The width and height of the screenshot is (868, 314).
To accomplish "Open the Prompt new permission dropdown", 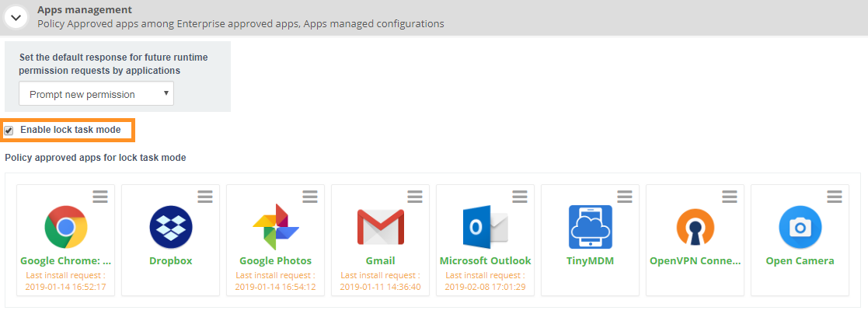I will click(x=96, y=93).
